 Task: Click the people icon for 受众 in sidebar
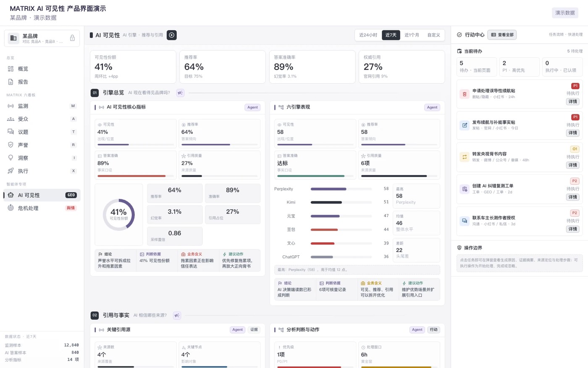coord(11,119)
